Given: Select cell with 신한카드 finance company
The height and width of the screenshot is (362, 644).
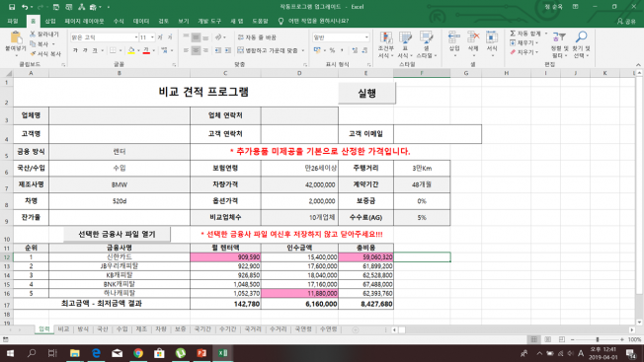Looking at the screenshot, I should click(x=120, y=257).
